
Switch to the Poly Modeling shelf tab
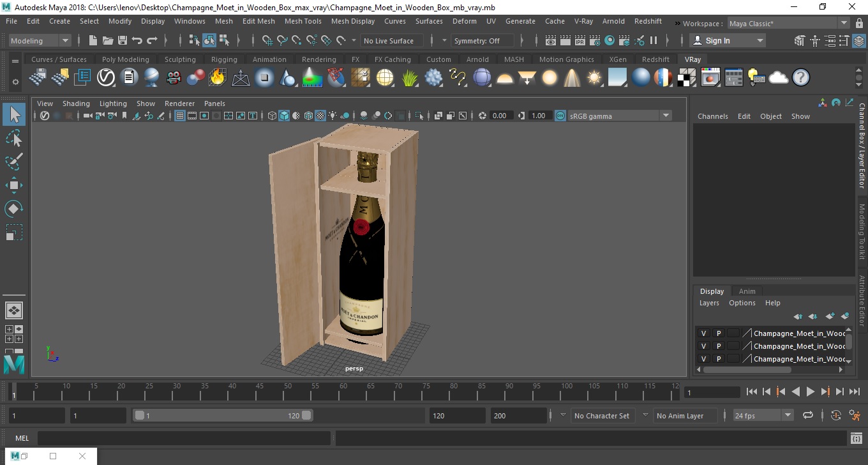pyautogui.click(x=126, y=59)
